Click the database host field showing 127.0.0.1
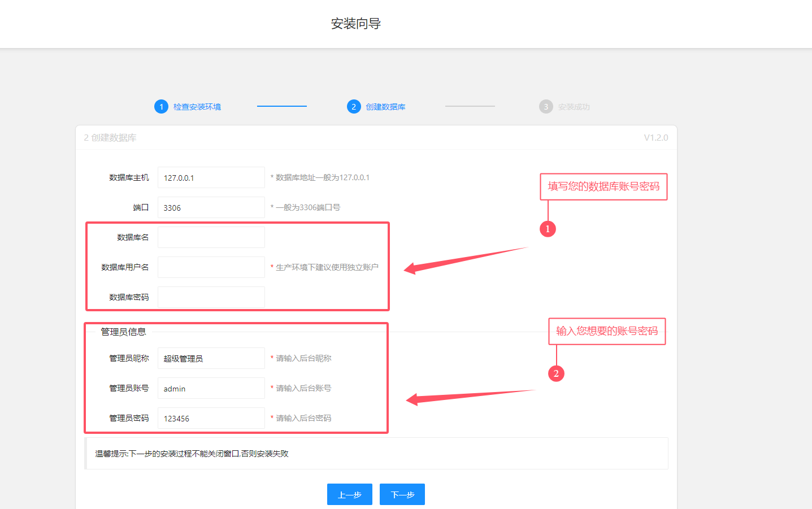 211,177
